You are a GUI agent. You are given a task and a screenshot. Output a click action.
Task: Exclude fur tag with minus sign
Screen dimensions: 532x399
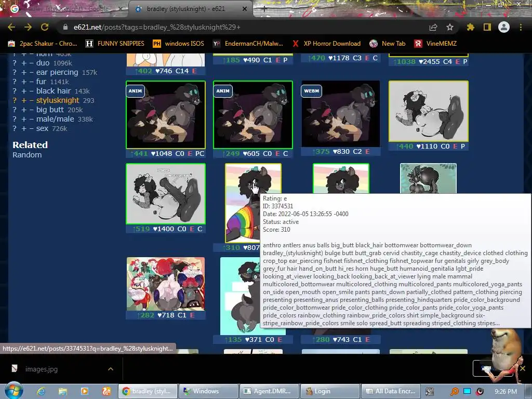[x=31, y=82]
